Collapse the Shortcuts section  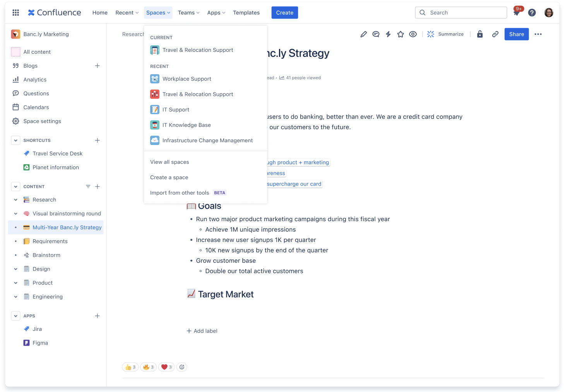tap(16, 140)
